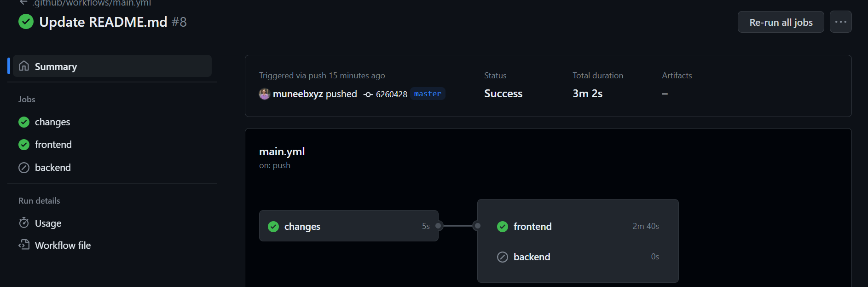
Task: Click the commit icon before 6260428
Action: (x=368, y=94)
